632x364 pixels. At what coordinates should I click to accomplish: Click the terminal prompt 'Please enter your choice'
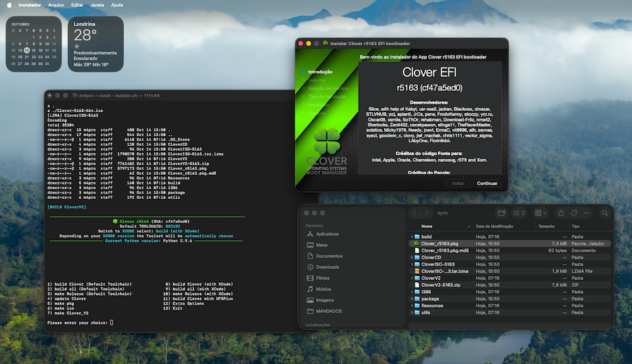pyautogui.click(x=77, y=323)
